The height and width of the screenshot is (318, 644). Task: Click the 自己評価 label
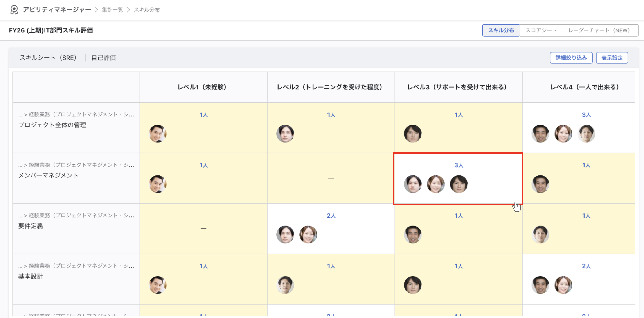[104, 58]
